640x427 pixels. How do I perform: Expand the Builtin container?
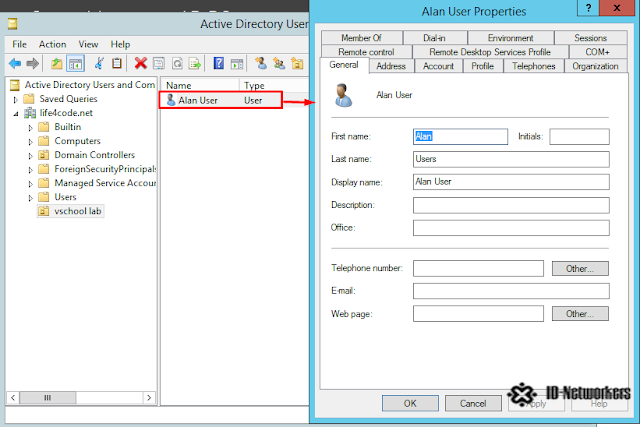[30, 127]
